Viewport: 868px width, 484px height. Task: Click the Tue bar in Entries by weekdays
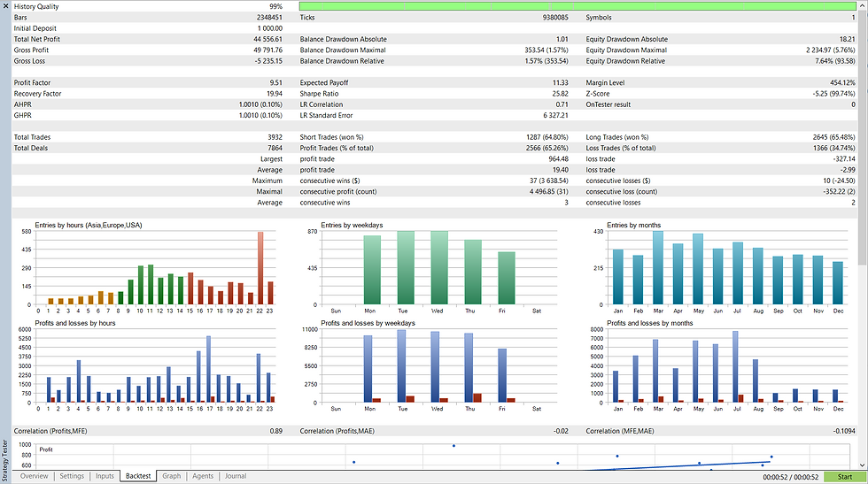point(406,268)
